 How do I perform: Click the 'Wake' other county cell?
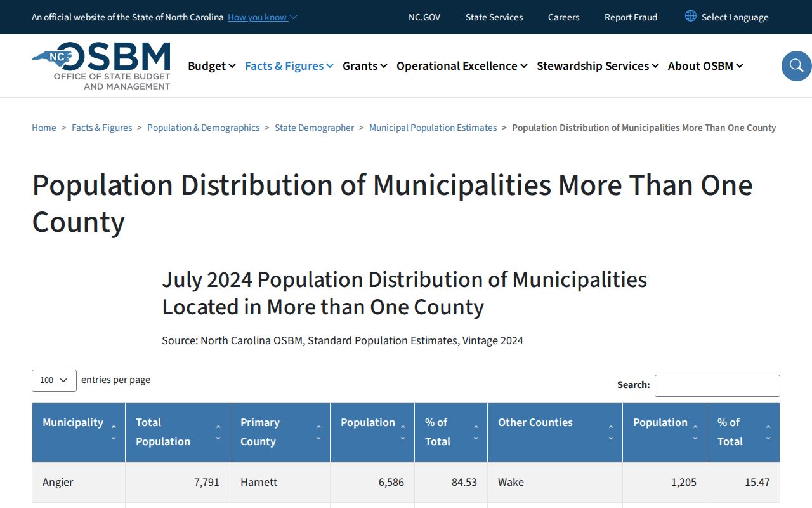click(555, 482)
